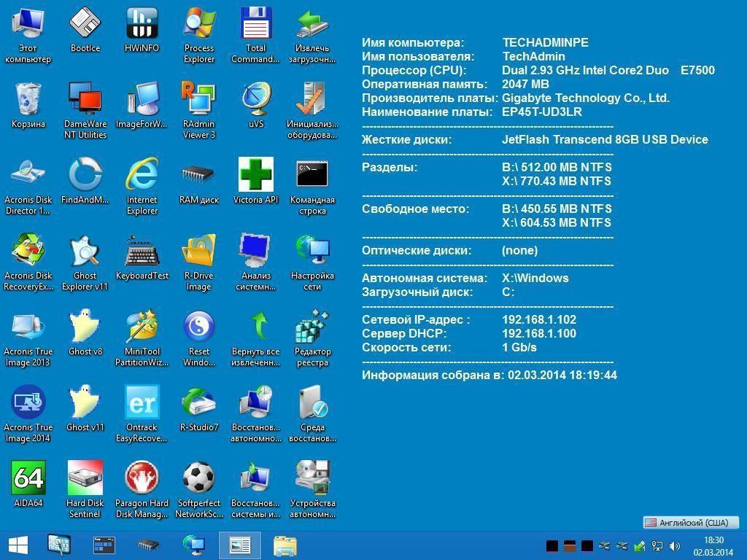Open the Командная строка command prompt
Image resolution: width=747 pixels, height=560 pixels.
[312, 174]
